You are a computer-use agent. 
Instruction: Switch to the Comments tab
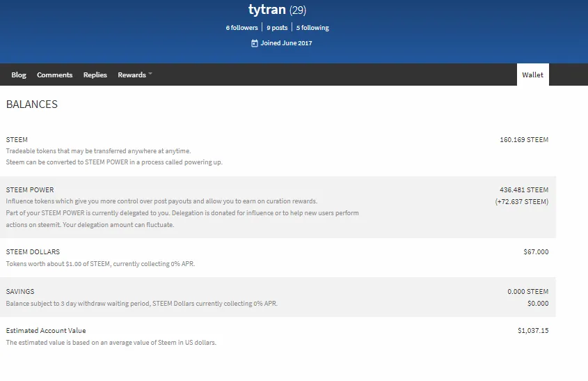[55, 75]
